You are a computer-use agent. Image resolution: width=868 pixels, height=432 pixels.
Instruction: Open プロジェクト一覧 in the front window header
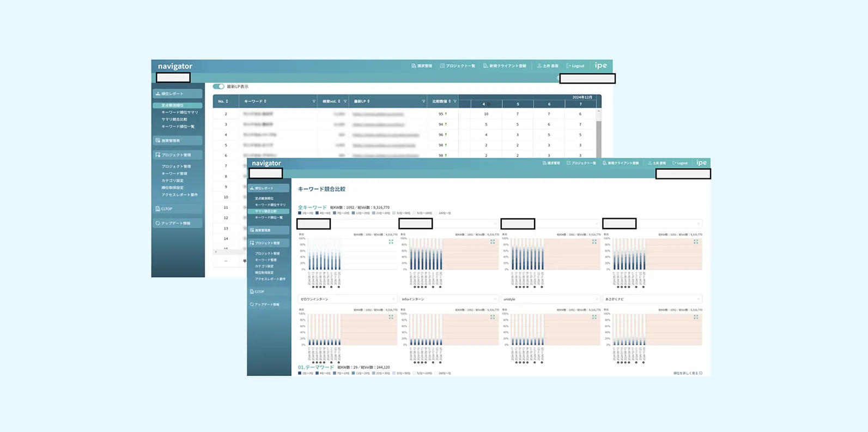coord(581,163)
